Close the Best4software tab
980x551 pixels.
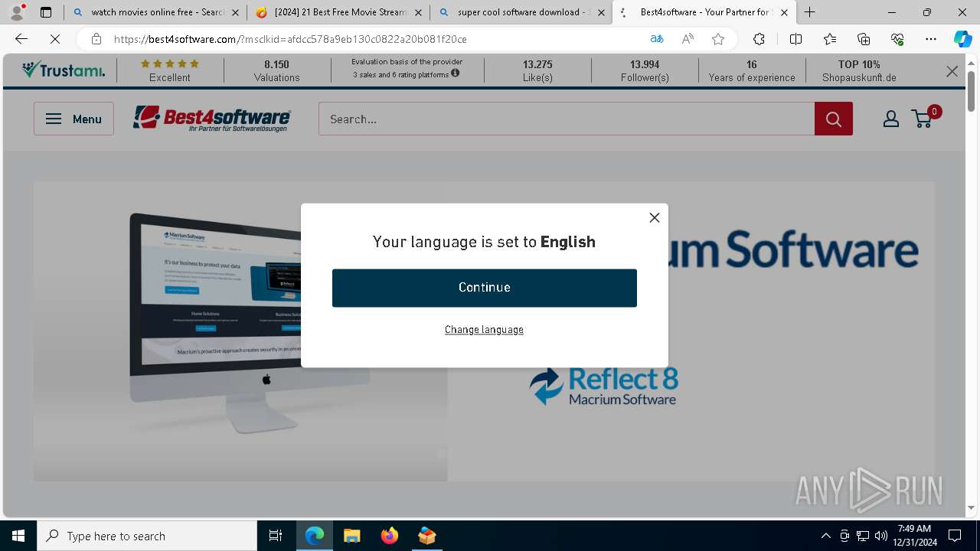tap(784, 12)
